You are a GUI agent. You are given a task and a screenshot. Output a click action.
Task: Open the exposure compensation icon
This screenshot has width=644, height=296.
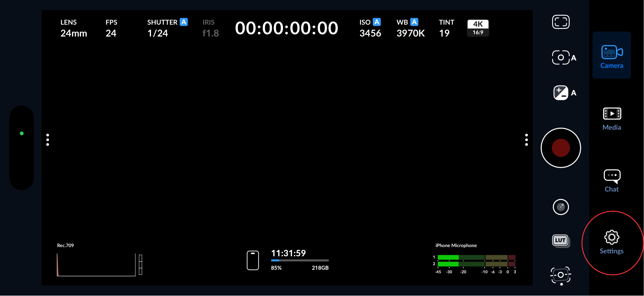point(560,93)
